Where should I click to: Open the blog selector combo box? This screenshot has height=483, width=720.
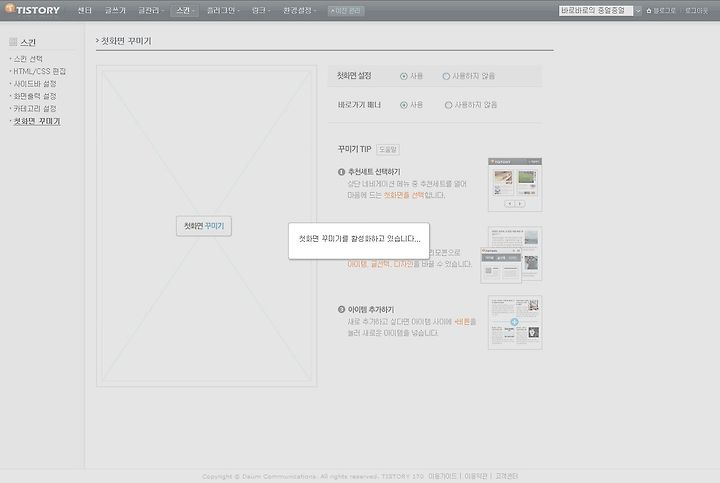600,11
